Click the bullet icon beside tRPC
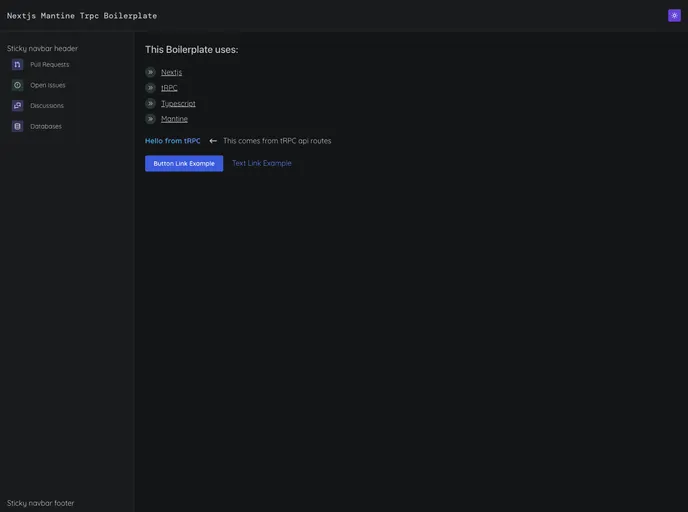The height and width of the screenshot is (512, 688). click(151, 88)
